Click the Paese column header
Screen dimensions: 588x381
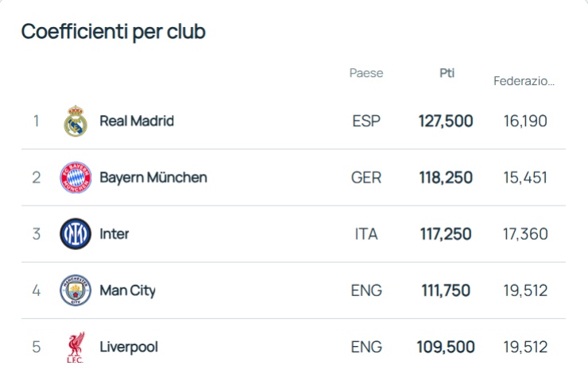(x=366, y=73)
